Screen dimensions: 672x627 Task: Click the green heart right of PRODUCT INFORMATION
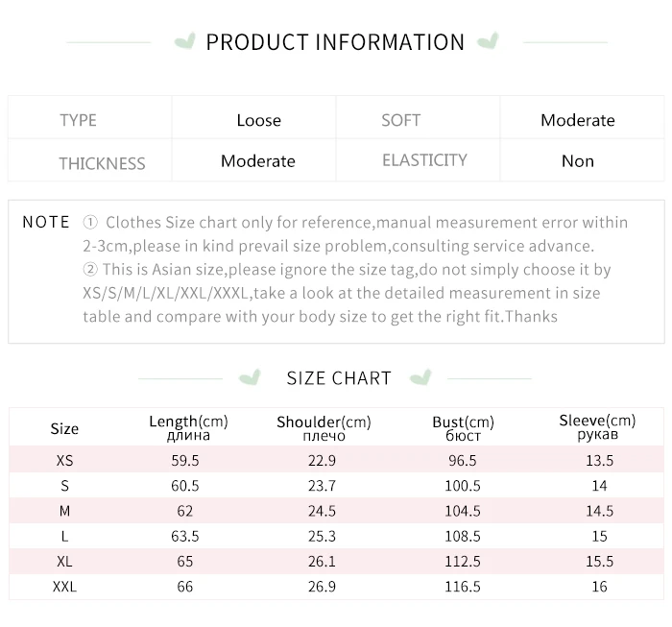488,40
